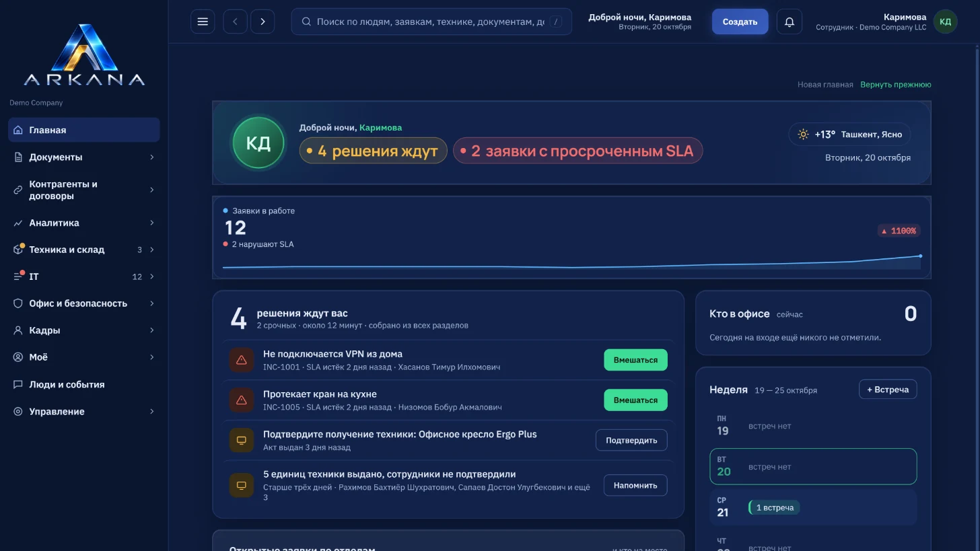Click the chat icon beside Люди и события
Viewport: 980px width, 551px height.
point(18,384)
